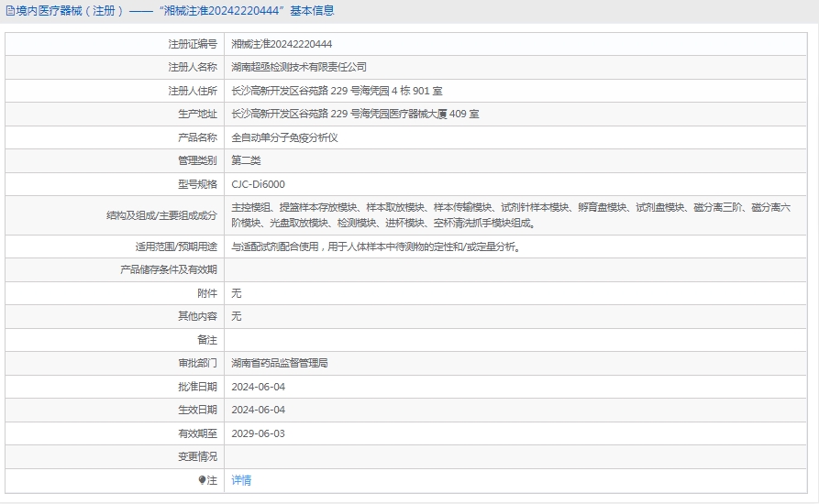Image resolution: width=819 pixels, height=504 pixels.
Task: Click the 附件 row label
Action: click(207, 293)
